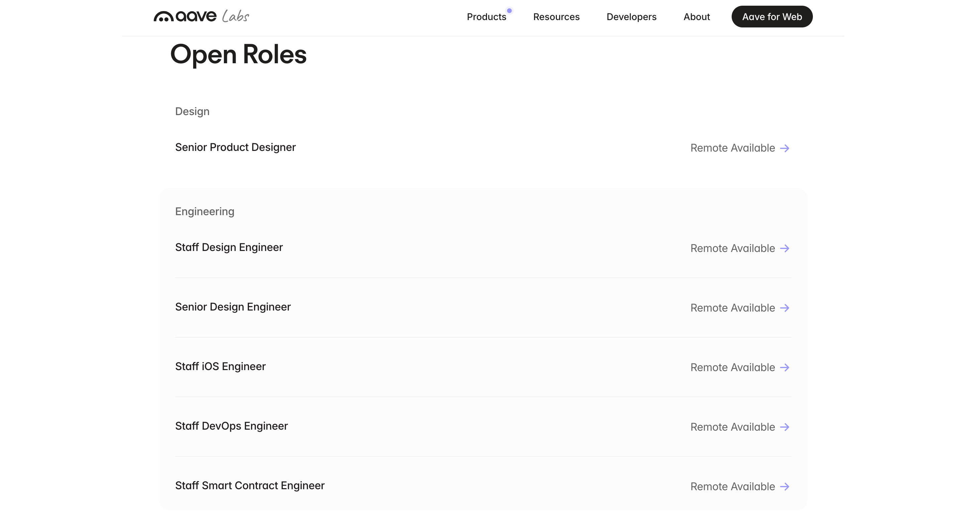Open Staff Smart Contract Engineer role

click(250, 486)
